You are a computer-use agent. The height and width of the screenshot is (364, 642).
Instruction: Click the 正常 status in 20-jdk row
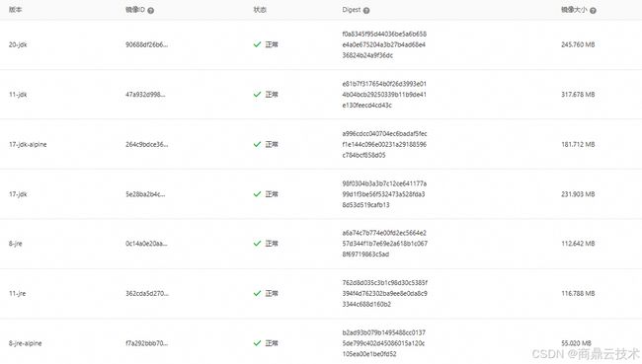[x=272, y=44]
